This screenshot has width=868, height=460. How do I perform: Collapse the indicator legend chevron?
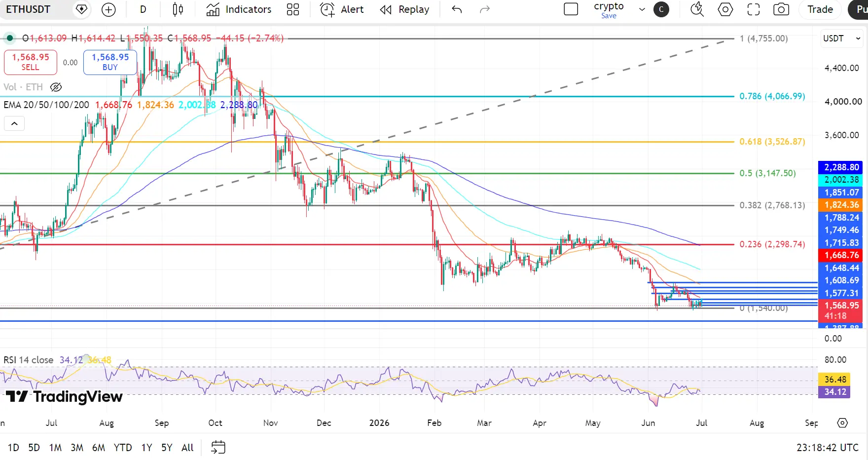(14, 123)
